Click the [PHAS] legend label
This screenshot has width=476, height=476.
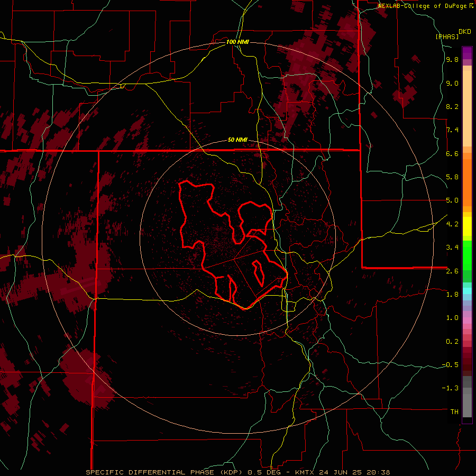click(x=447, y=36)
